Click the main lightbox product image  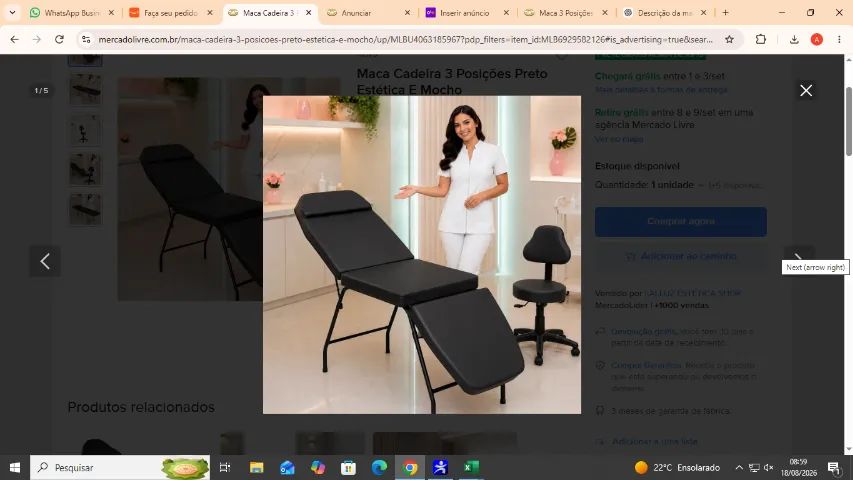[x=422, y=255]
